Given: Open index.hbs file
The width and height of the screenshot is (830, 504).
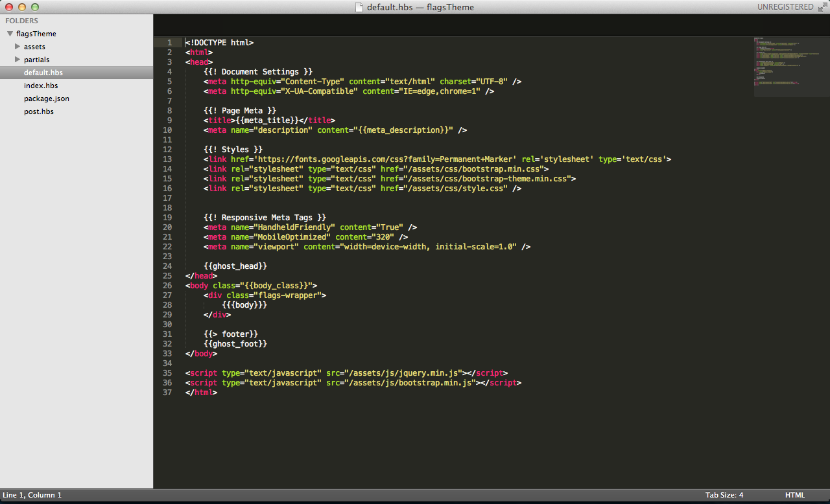Looking at the screenshot, I should click(41, 86).
